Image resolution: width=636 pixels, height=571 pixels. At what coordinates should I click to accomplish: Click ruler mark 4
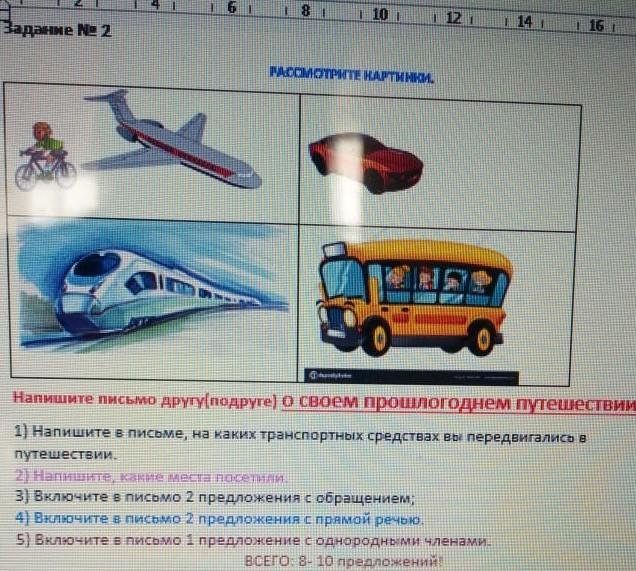coord(156,4)
